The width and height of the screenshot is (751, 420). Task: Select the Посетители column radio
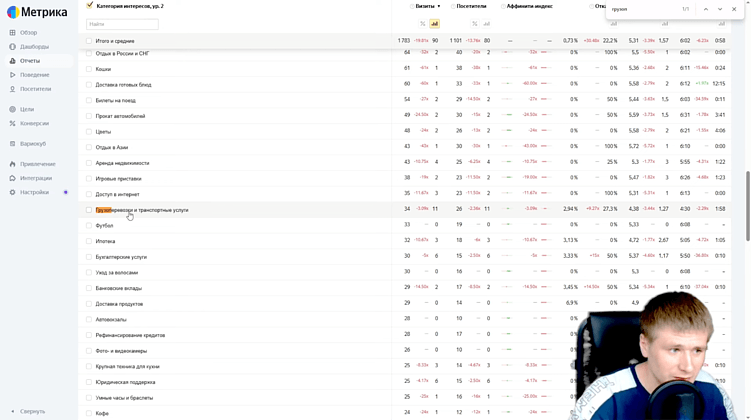(x=453, y=6)
